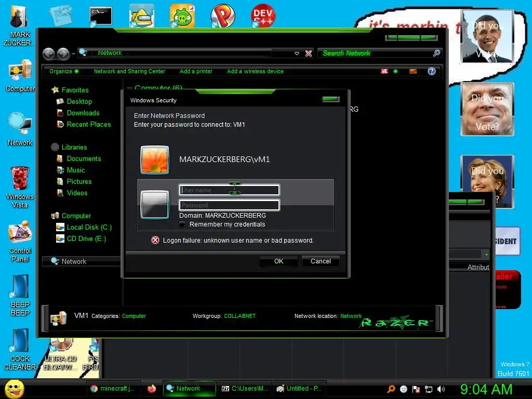Click Cancel in Windows Security dialog
Viewport: 532px width, 399px height.
click(321, 261)
